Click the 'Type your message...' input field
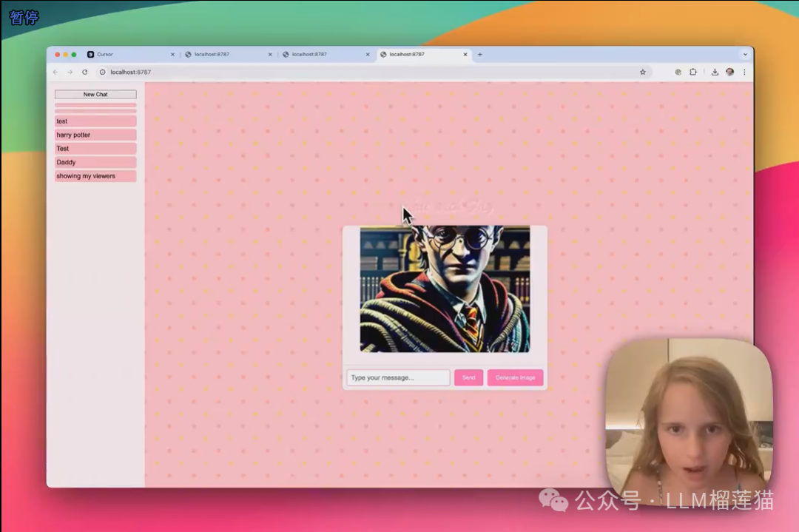Viewport: 799px width, 532px height. coord(398,378)
